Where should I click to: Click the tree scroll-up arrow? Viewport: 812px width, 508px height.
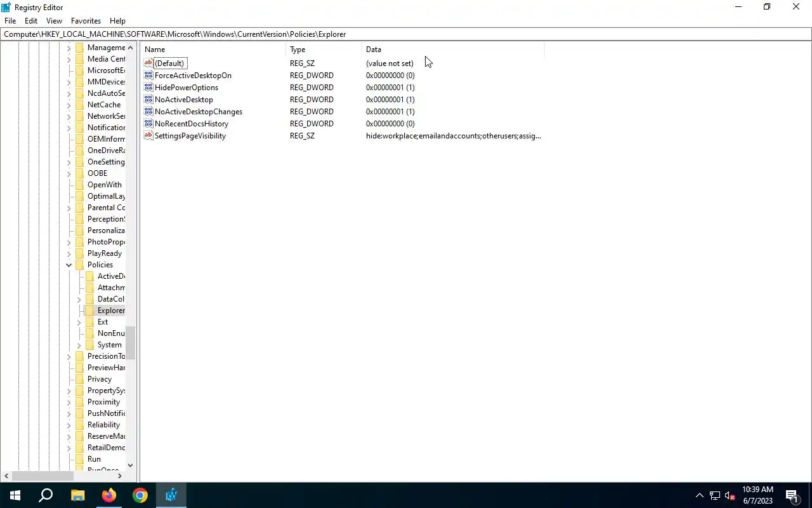click(130, 48)
